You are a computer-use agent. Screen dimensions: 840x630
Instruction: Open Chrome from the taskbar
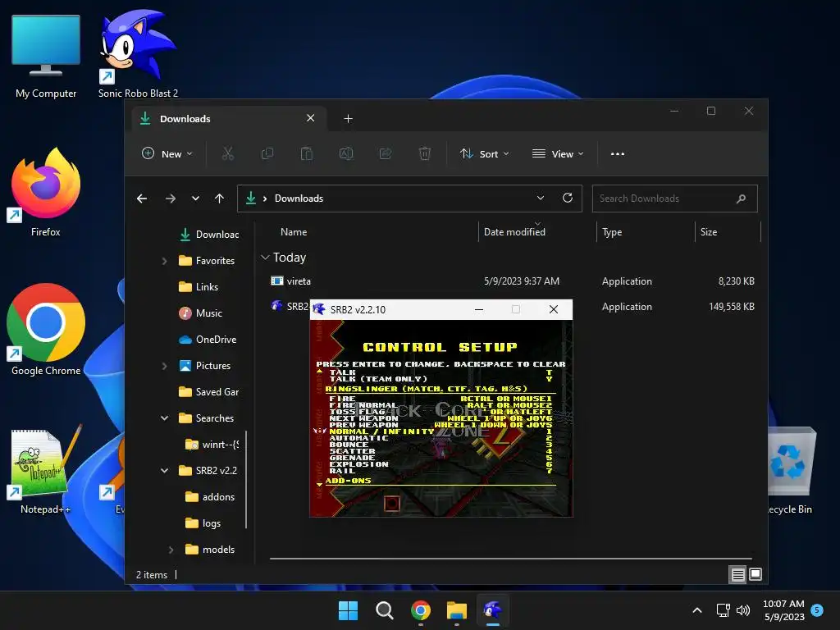(421, 610)
